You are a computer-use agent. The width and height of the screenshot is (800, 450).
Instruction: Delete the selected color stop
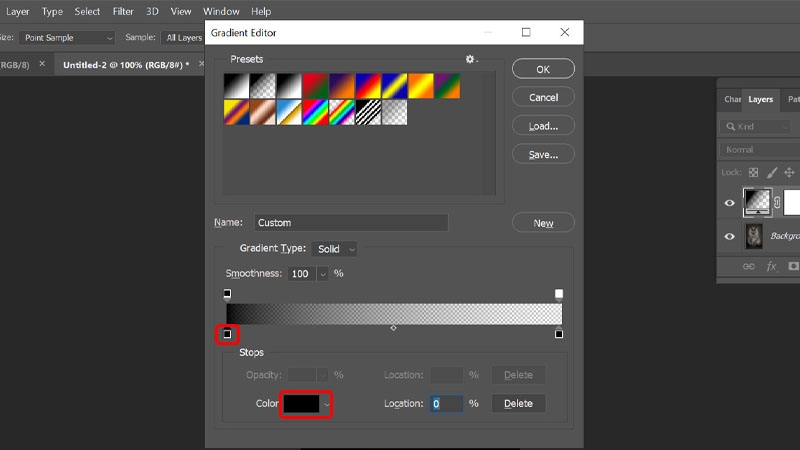tap(518, 404)
